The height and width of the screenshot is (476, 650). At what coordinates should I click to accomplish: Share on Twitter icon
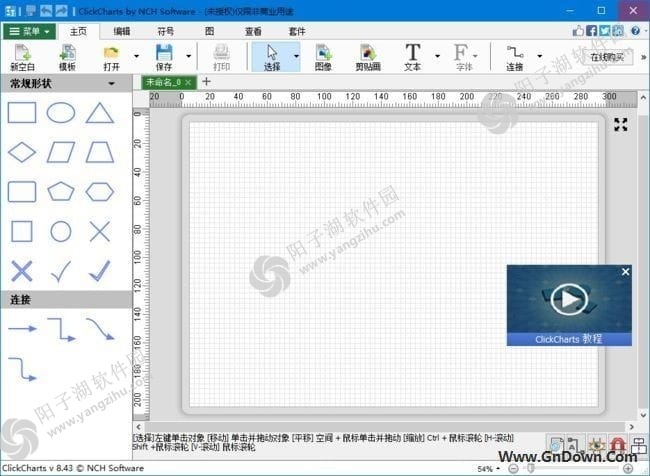click(605, 31)
